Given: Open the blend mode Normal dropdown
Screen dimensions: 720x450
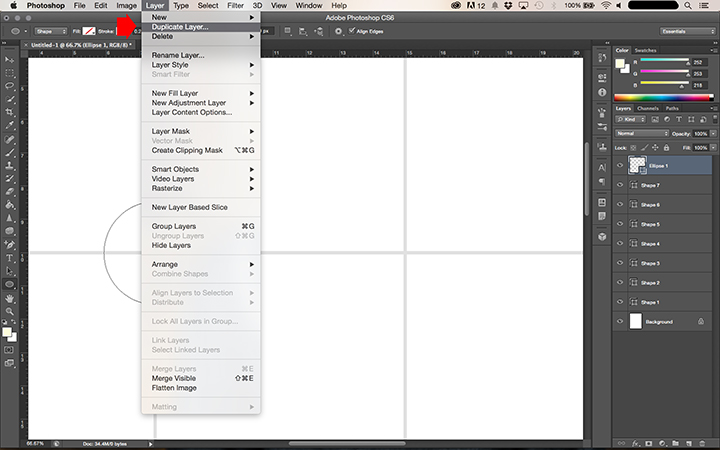Looking at the screenshot, I should coord(642,133).
